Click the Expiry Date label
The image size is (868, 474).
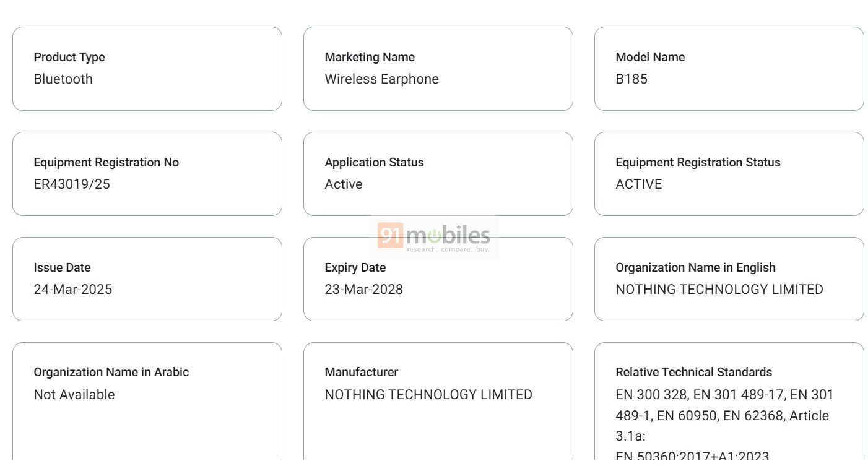click(355, 267)
